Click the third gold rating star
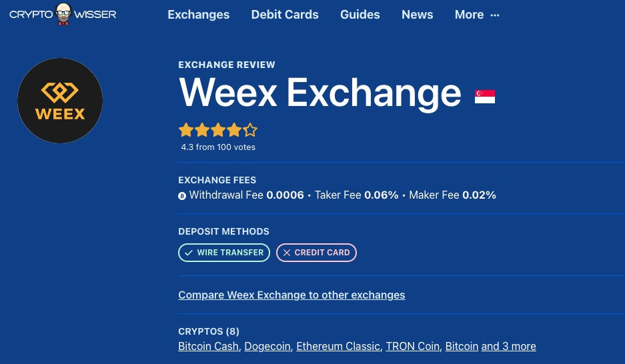625x364 pixels. pyautogui.click(x=218, y=130)
